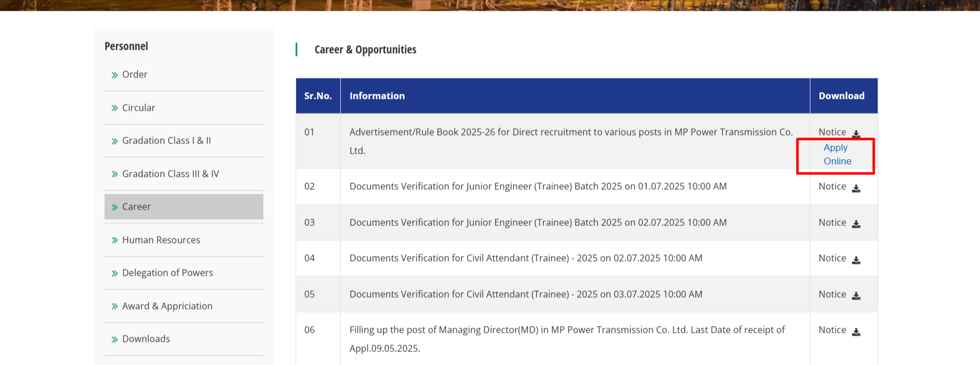Click the Download column header
This screenshot has height=365, width=980.
841,96
